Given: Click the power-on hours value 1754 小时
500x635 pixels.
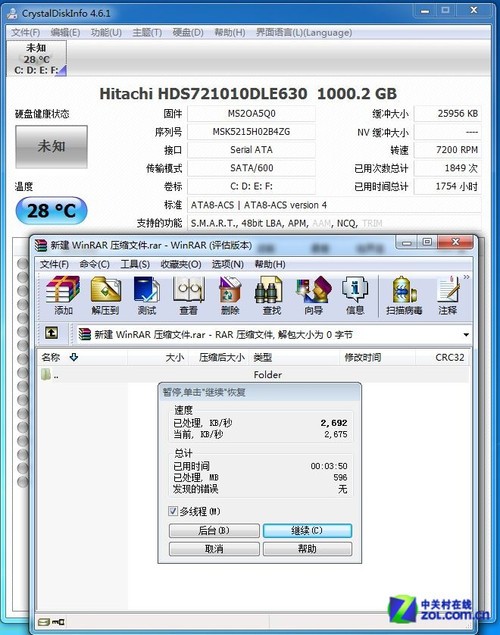Looking at the screenshot, I should click(447, 186).
